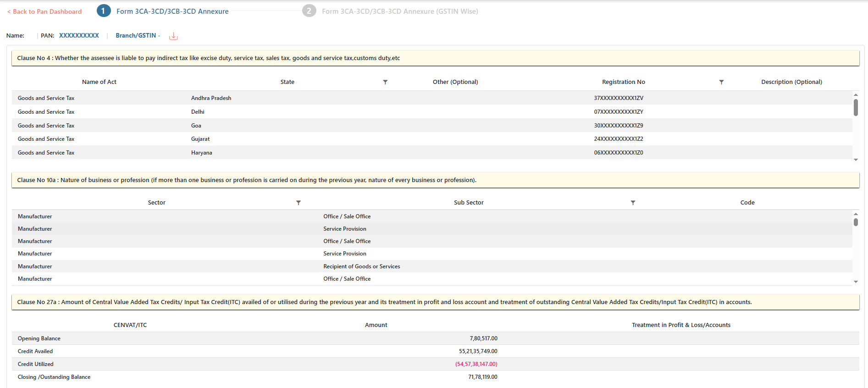The height and width of the screenshot is (388, 868).
Task: Click the Registration No column header
Action: click(624, 82)
